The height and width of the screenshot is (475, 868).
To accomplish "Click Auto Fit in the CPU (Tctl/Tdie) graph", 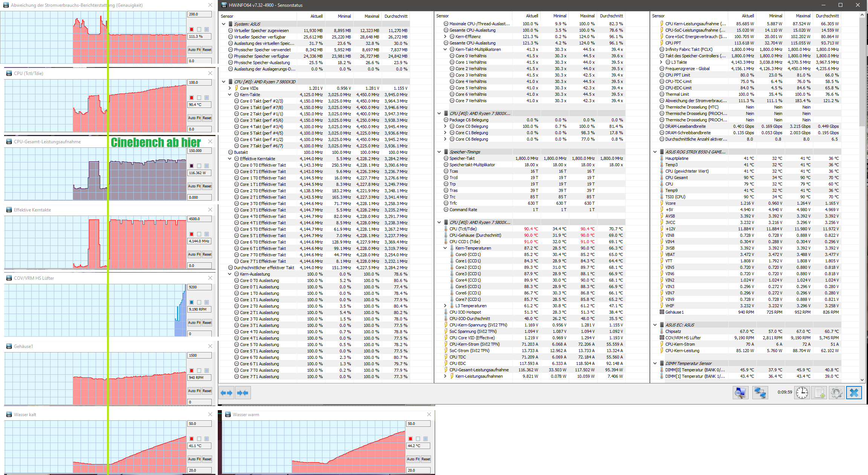I will [x=194, y=118].
